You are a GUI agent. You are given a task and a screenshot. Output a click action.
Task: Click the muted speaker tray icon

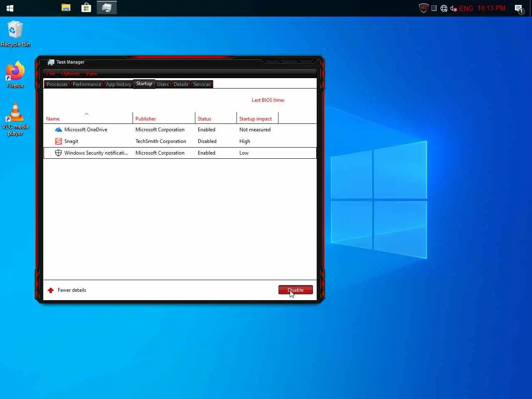tap(453, 8)
